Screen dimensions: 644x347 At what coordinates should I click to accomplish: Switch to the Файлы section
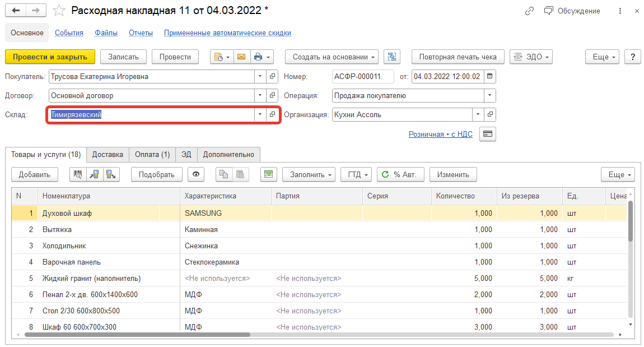106,33
